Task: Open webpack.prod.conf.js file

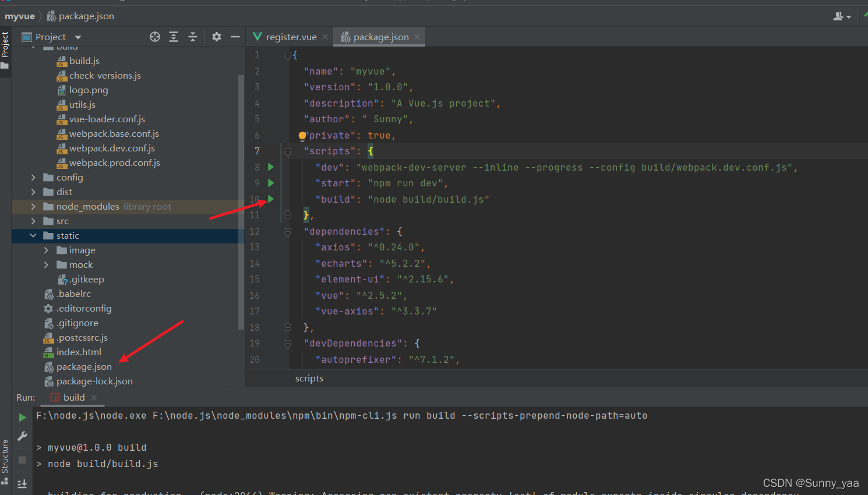Action: pos(115,162)
